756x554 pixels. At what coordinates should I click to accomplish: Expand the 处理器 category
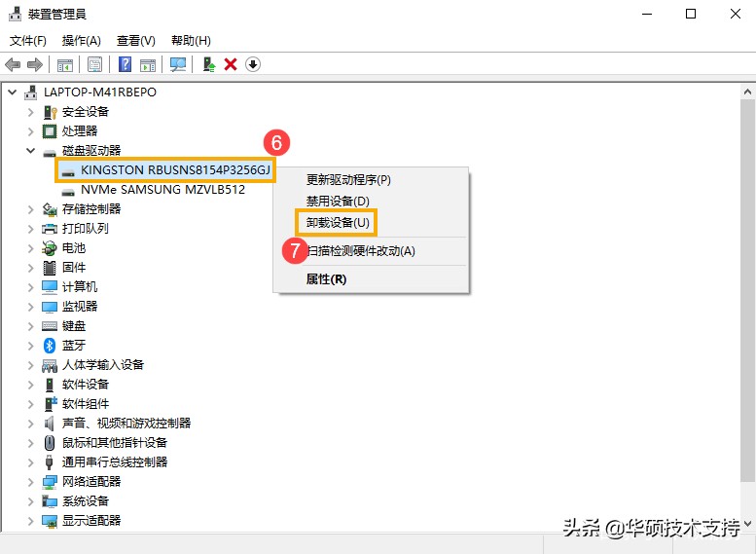coord(31,131)
